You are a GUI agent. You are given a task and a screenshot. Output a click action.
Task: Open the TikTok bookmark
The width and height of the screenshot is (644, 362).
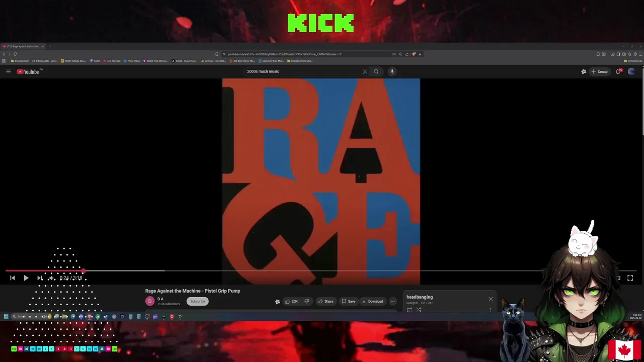184,61
